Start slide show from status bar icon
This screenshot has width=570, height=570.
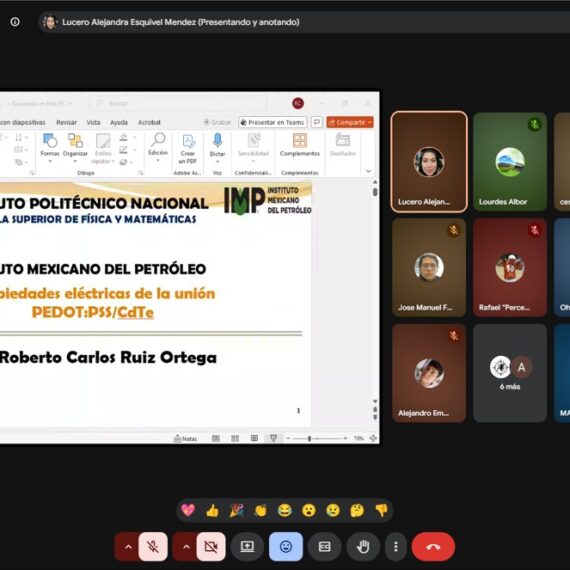pyautogui.click(x=274, y=439)
